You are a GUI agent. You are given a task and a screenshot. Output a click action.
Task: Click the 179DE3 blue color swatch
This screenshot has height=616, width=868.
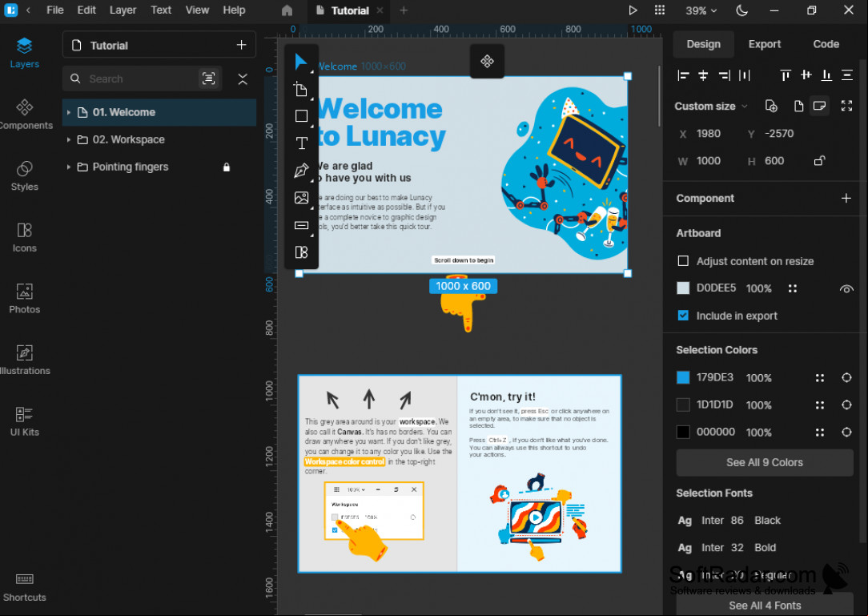click(683, 377)
